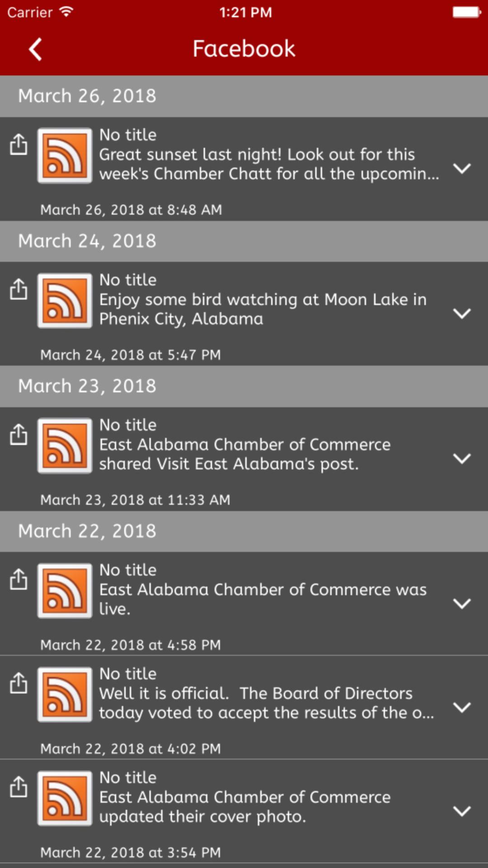Share the 'updated their cover photo' post

(19, 787)
